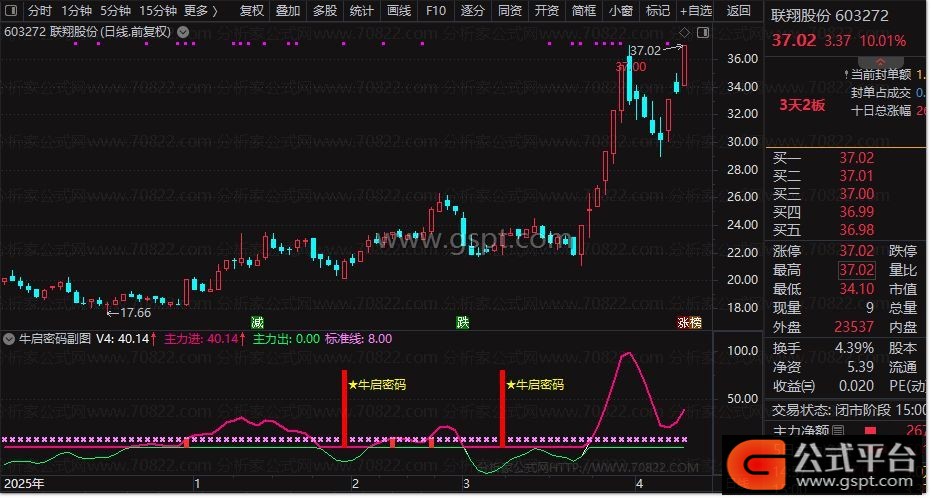Select the 5分钟 period tab
This screenshot has width=932, height=498.
click(115, 11)
